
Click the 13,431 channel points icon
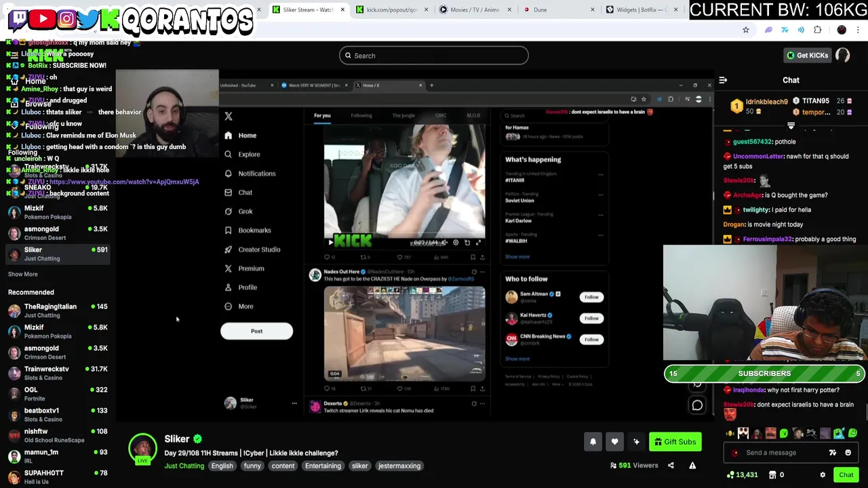pyautogui.click(x=730, y=475)
